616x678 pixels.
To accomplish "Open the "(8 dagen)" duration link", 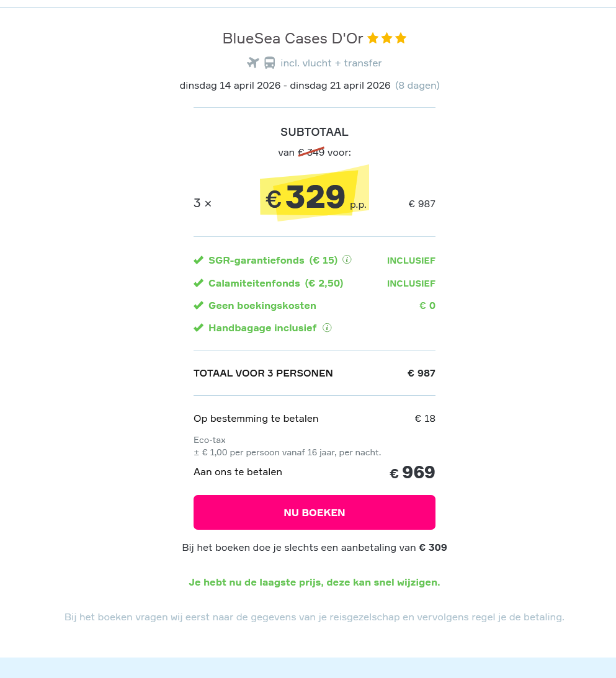I will (417, 85).
